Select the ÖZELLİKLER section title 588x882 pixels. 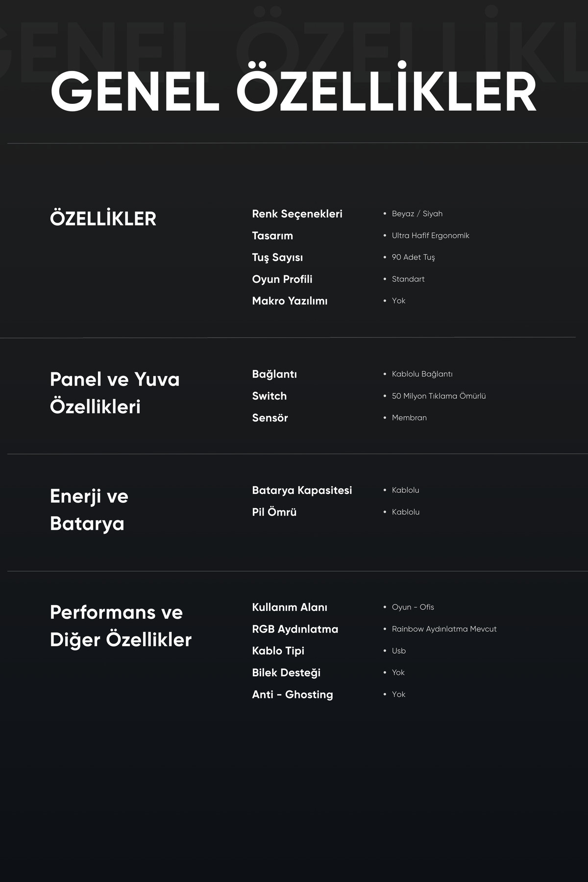(x=103, y=218)
